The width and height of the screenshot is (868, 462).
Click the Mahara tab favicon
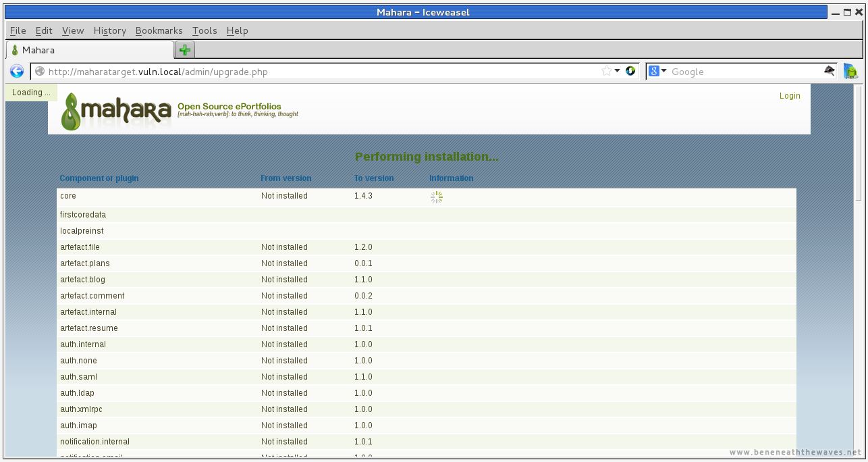(15, 50)
